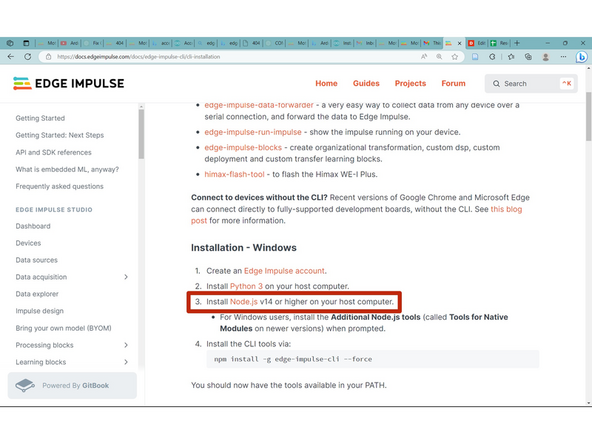Switch to the red 'Edit' browser tab
592x444 pixels.
477,43
